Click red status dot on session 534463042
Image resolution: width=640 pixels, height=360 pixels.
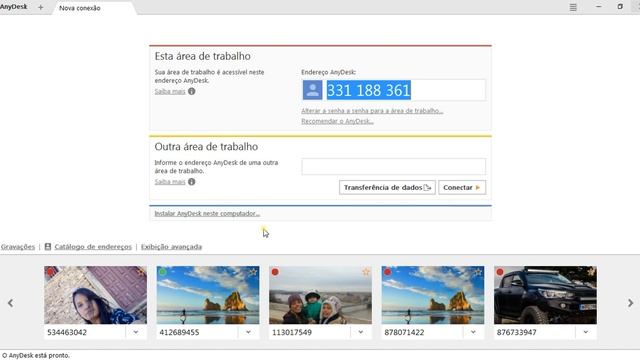tap(51, 272)
